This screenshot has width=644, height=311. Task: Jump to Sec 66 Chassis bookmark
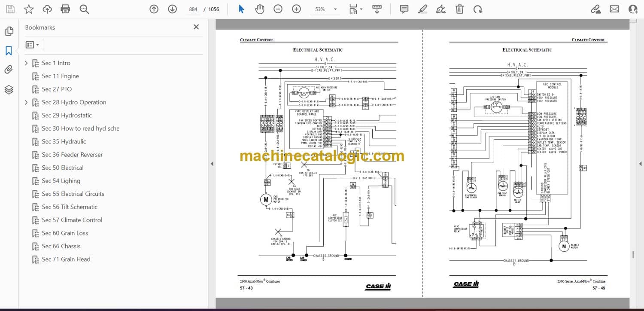pos(61,247)
